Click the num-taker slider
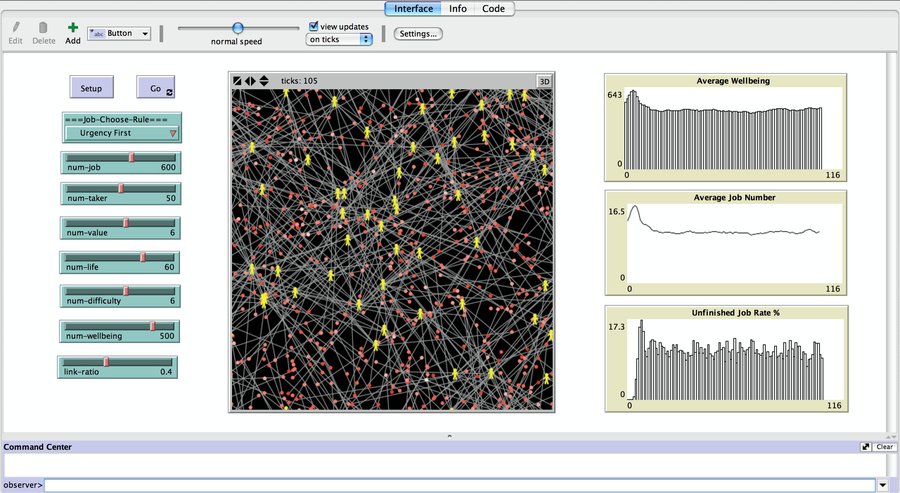Image resolution: width=900 pixels, height=493 pixels. coord(121,193)
